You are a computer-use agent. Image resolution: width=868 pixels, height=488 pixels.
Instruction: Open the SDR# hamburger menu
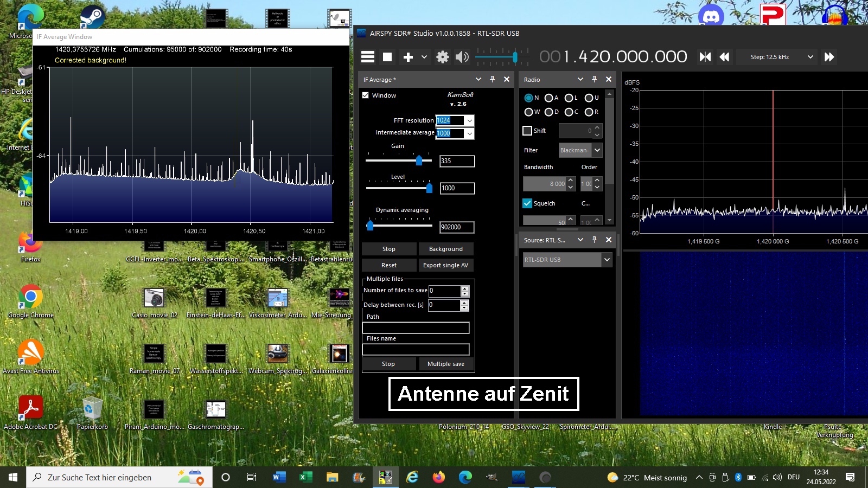(368, 57)
